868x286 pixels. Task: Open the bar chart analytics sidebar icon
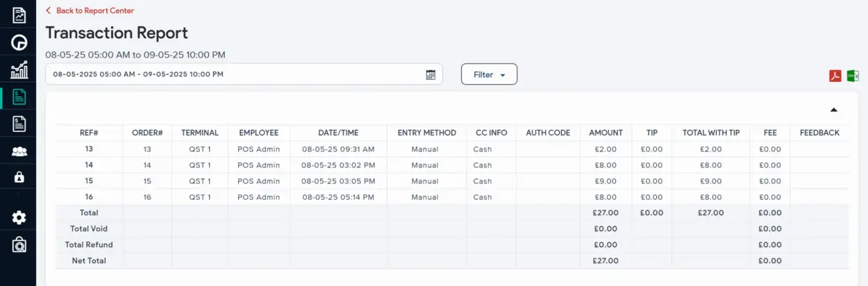[19, 69]
